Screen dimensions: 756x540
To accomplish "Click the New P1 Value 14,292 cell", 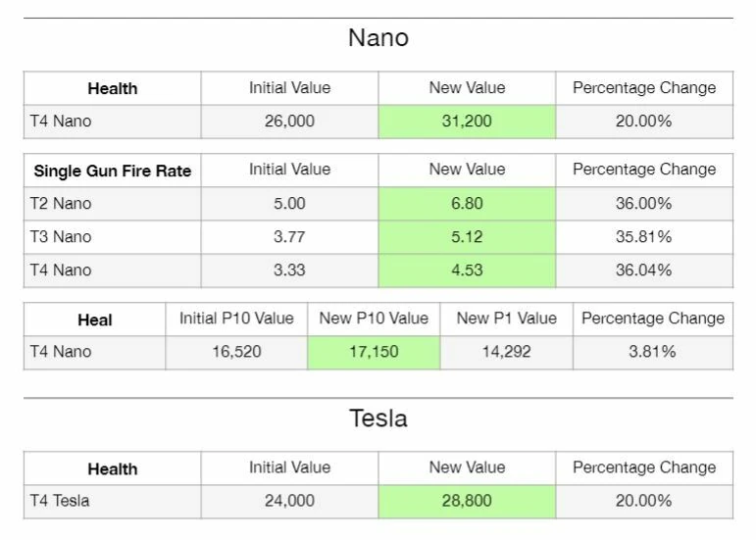I will coord(506,352).
